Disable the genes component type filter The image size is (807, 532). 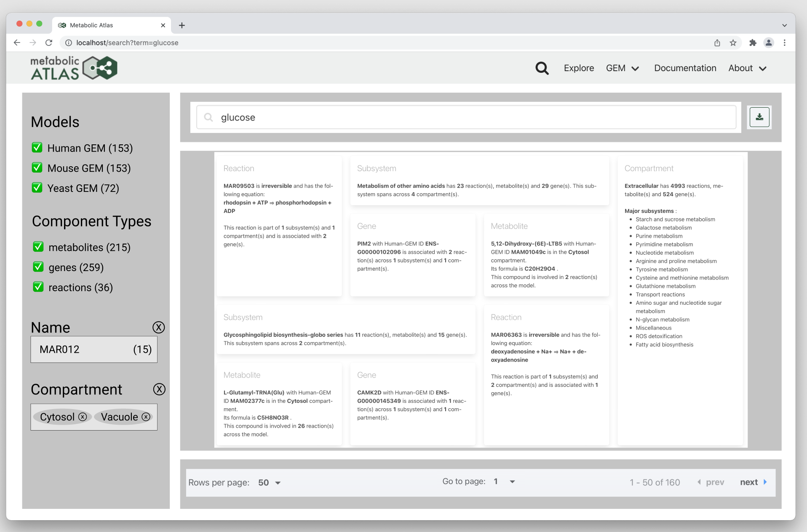(x=38, y=267)
